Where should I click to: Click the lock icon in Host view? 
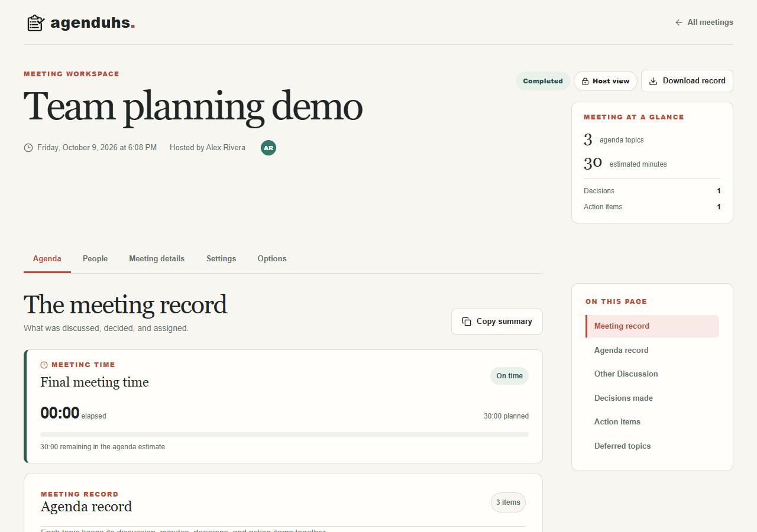tap(585, 81)
